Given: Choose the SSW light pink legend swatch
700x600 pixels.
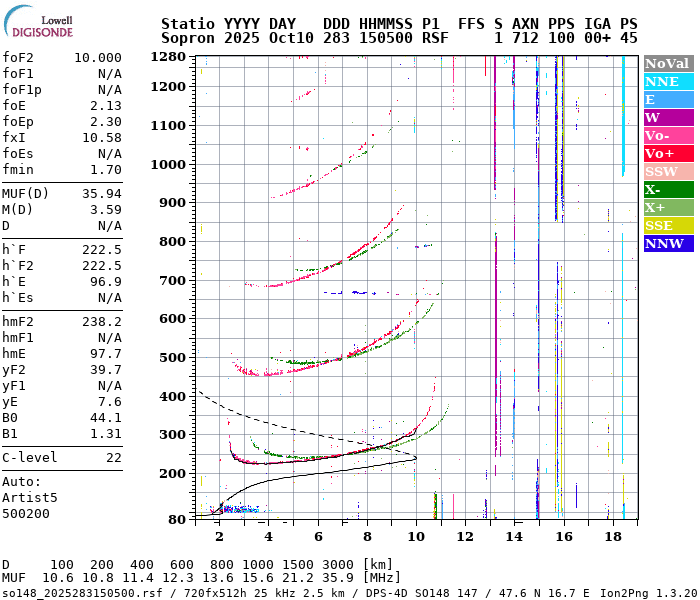Looking at the screenshot, I should tap(668, 172).
